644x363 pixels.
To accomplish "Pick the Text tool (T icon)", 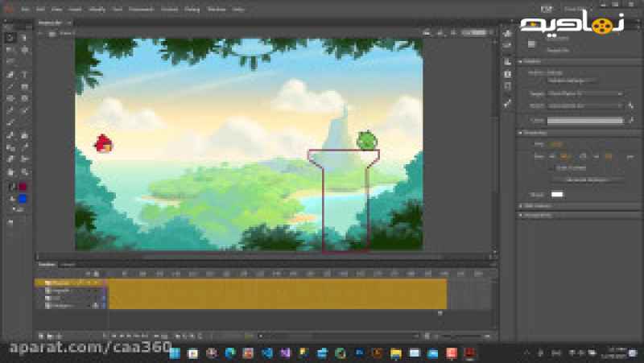I will pos(24,74).
